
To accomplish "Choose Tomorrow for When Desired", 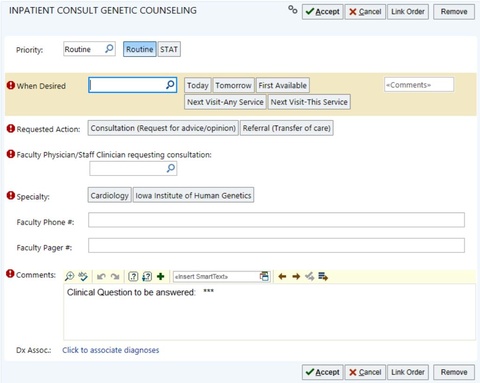I will 233,85.
